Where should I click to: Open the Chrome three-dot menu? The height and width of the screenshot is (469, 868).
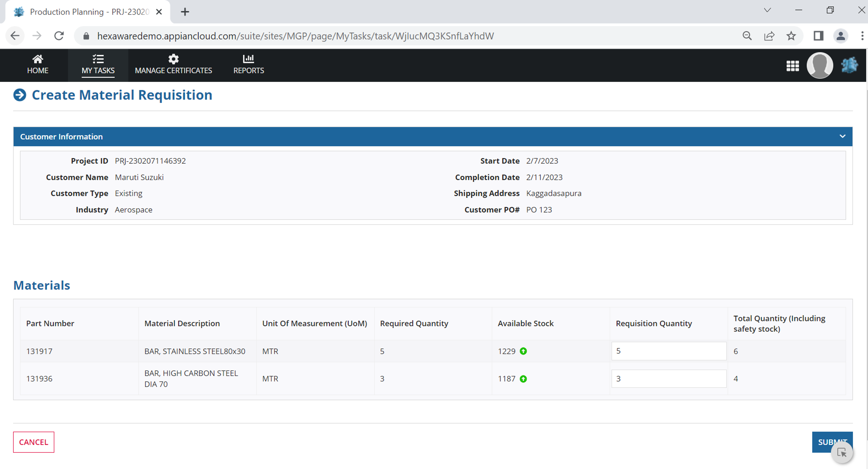pos(862,36)
